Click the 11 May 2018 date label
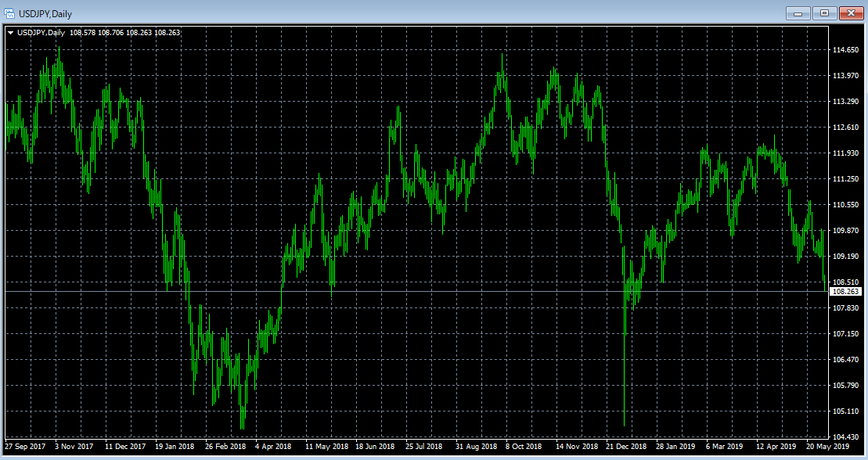Image resolution: width=868 pixels, height=460 pixels. click(326, 446)
